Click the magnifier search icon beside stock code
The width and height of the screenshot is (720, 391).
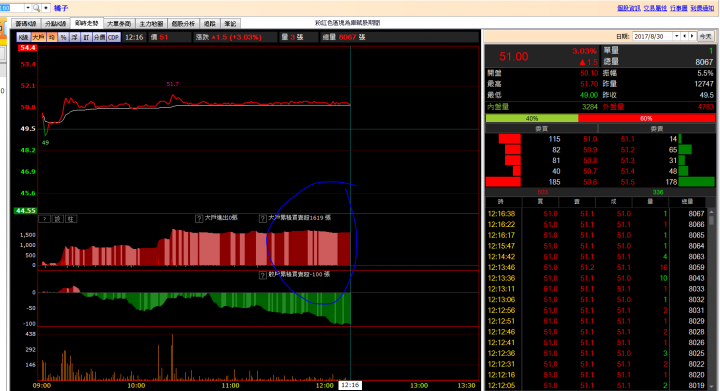pyautogui.click(x=36, y=8)
